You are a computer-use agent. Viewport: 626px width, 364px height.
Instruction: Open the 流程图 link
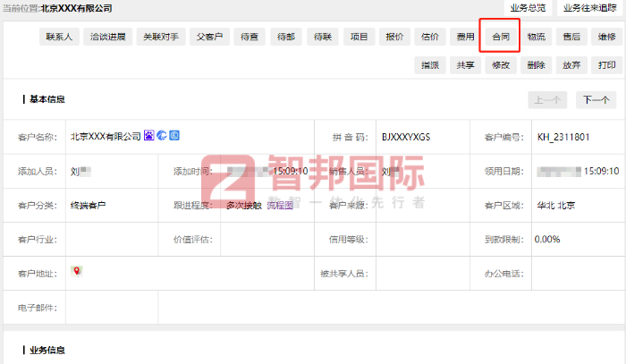280,205
